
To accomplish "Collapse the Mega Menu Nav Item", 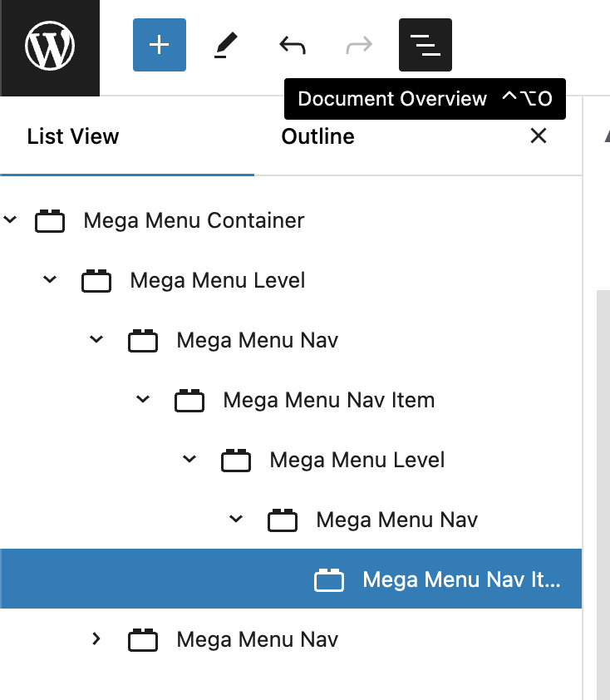I will (x=143, y=400).
